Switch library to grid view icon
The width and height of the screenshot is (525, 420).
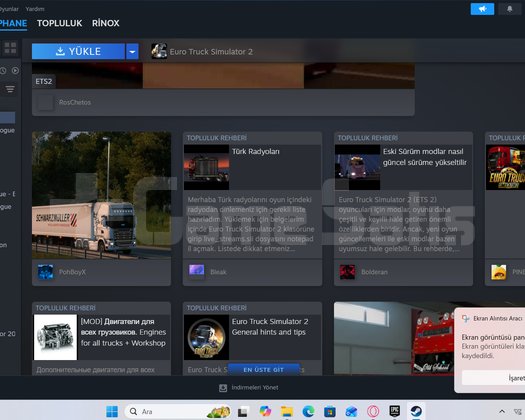click(10, 48)
